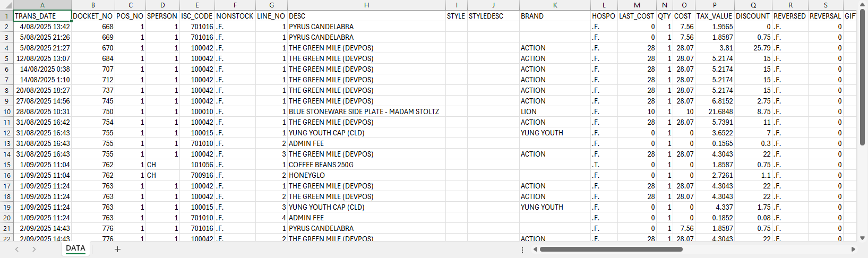Click the next sheet navigation arrow
Screen dimensions: 868x258
pyautogui.click(x=34, y=249)
